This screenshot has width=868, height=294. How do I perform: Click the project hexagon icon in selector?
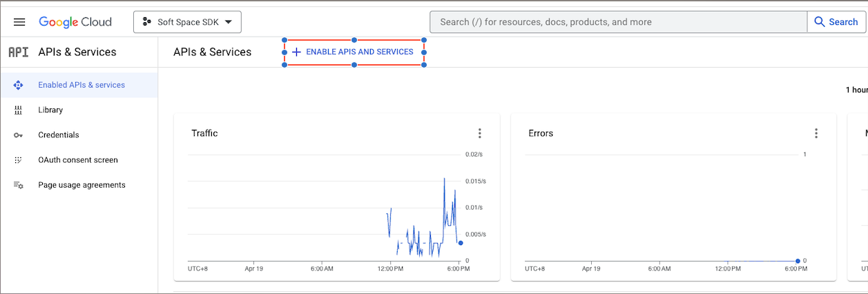146,22
